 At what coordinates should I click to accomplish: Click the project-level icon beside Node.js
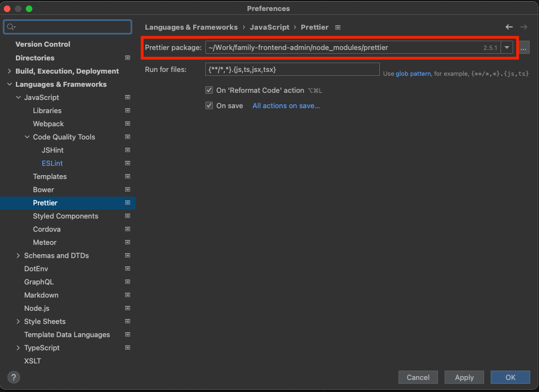(127, 308)
